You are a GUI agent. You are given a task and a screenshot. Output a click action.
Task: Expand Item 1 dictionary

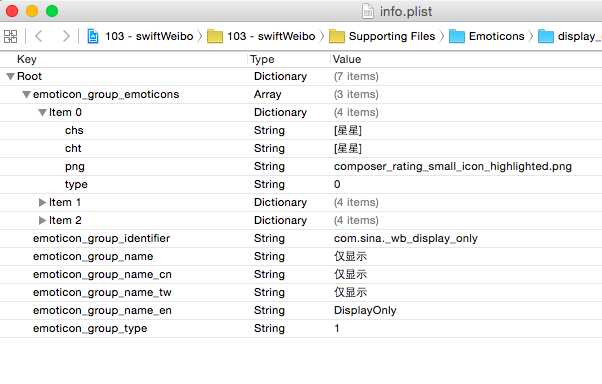click(42, 202)
